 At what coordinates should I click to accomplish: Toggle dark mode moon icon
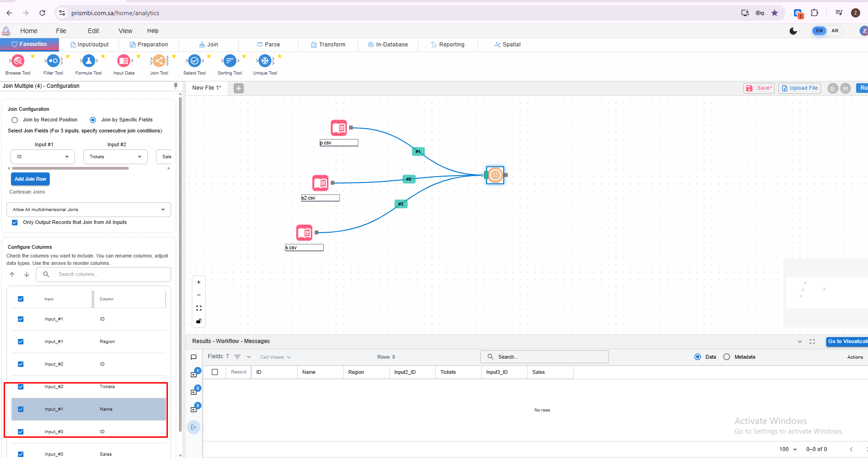(793, 31)
